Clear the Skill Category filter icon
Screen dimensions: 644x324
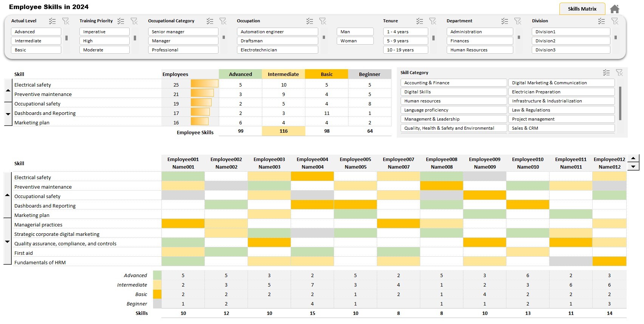coord(619,73)
